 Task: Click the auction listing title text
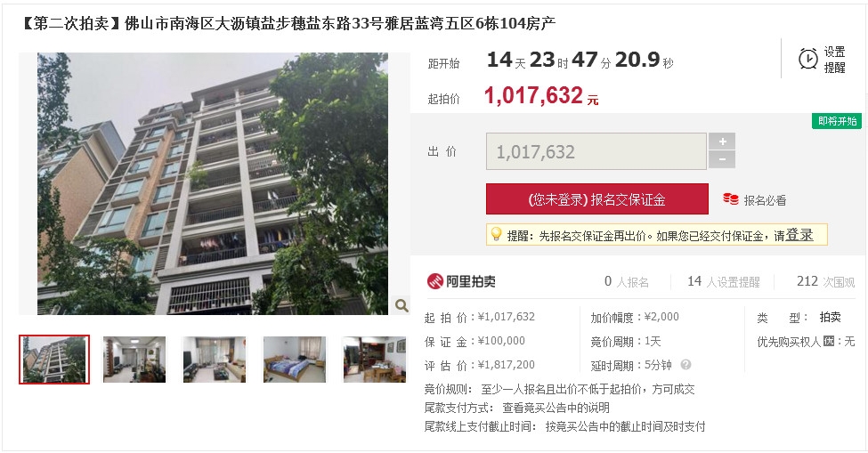click(288, 23)
